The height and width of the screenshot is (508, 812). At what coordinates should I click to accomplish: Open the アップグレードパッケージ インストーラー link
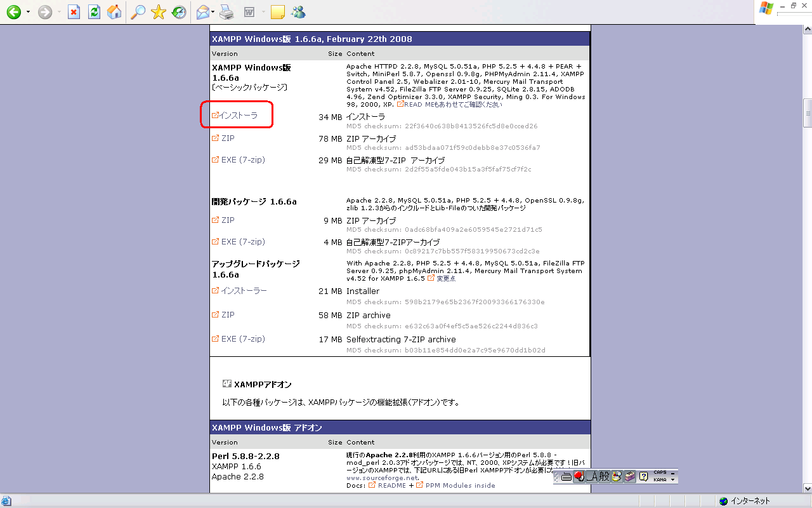click(244, 290)
